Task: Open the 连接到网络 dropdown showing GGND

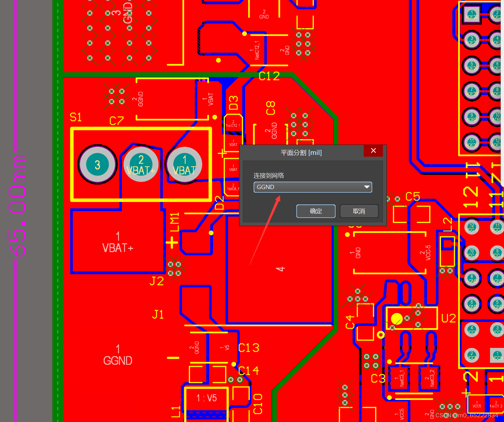Action: (x=367, y=187)
